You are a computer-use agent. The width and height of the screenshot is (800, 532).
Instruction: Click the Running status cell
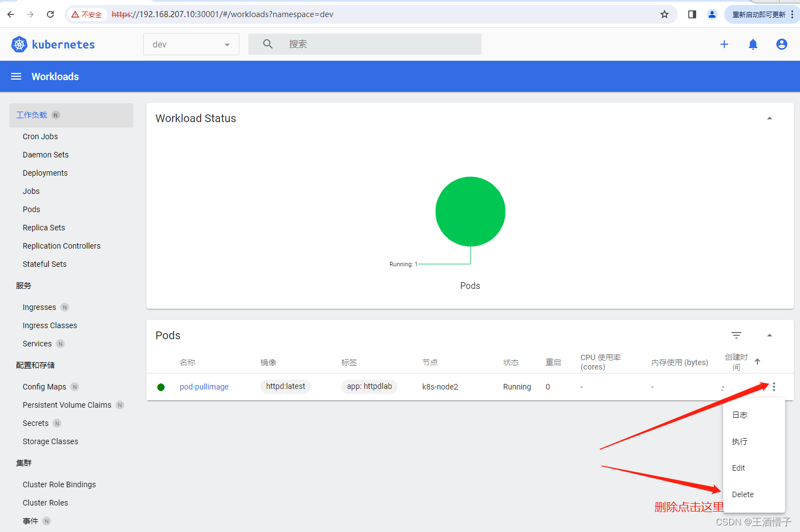coord(517,387)
